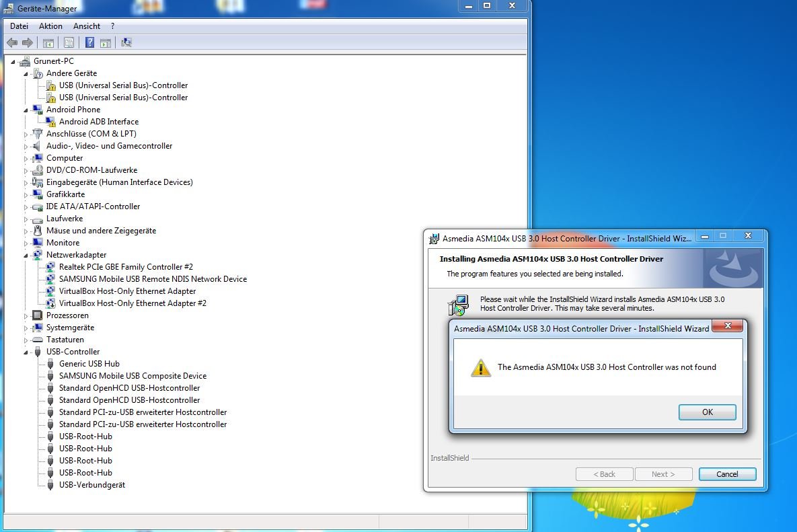This screenshot has height=532, width=797.
Task: Collapse the Grunert-PC root node
Action: (x=13, y=61)
